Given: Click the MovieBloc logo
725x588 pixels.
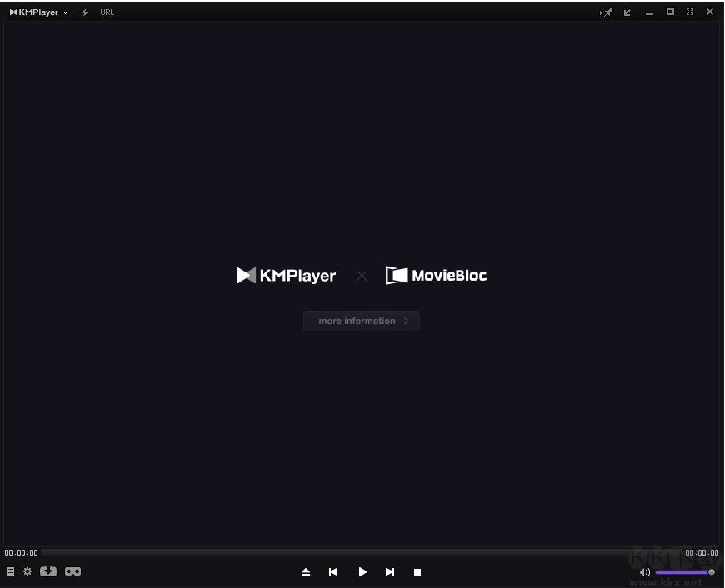Looking at the screenshot, I should 436,275.
